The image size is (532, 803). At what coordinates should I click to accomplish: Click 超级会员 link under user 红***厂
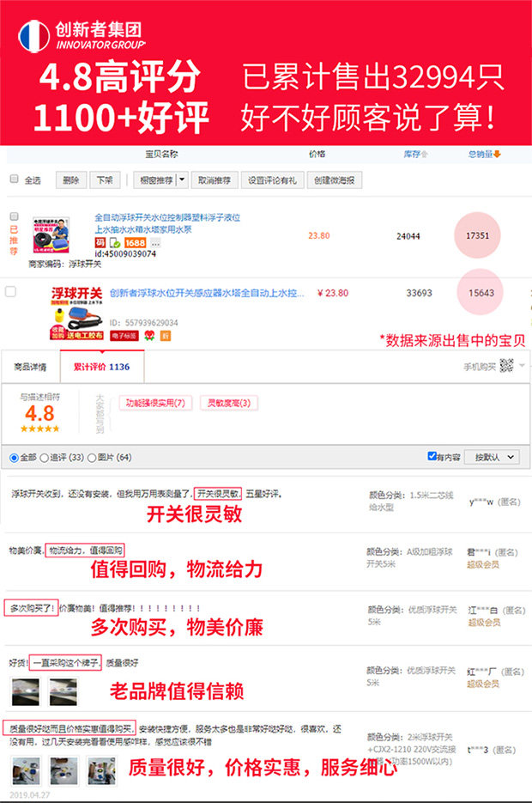(x=483, y=684)
